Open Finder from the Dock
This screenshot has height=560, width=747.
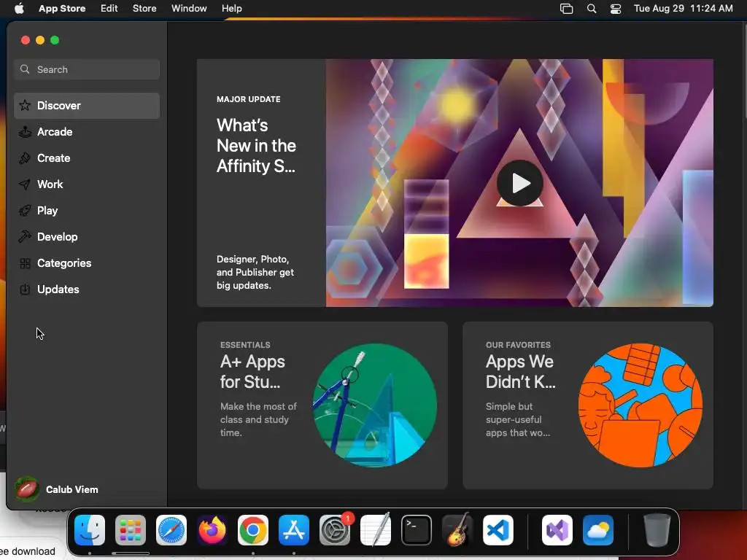(90, 530)
